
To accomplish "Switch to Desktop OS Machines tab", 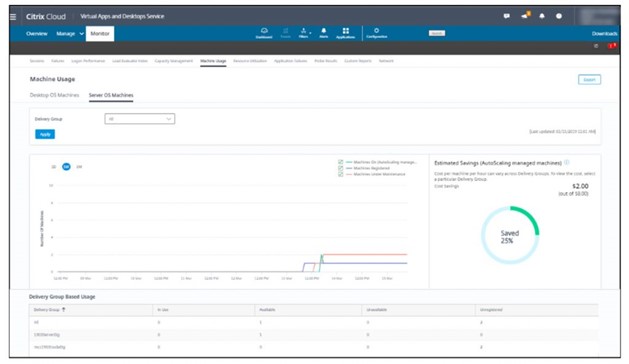I will (x=54, y=95).
